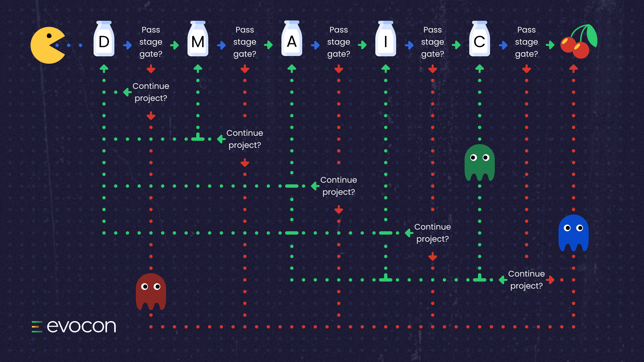Click green arrow pointing to C bottle
Screen dimensions: 644x362
[x=456, y=45]
